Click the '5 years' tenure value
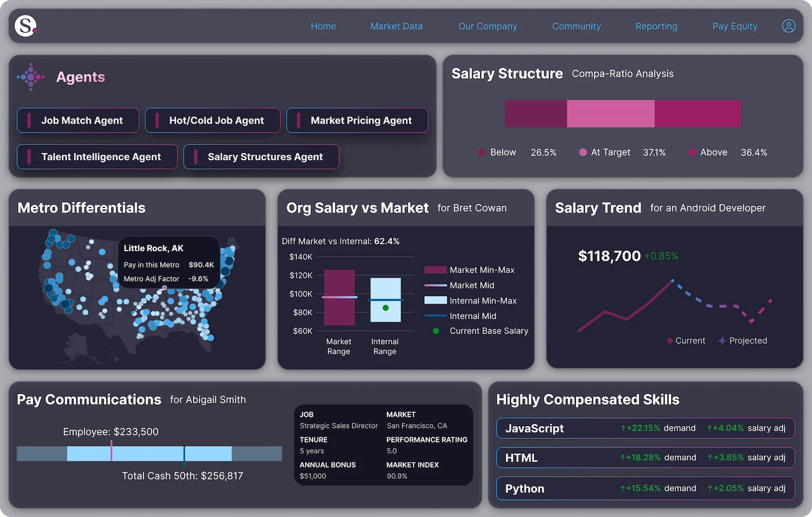812x517 pixels. tap(311, 451)
